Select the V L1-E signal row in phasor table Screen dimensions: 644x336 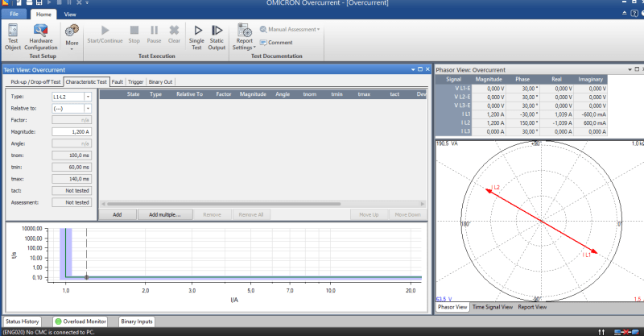point(521,89)
